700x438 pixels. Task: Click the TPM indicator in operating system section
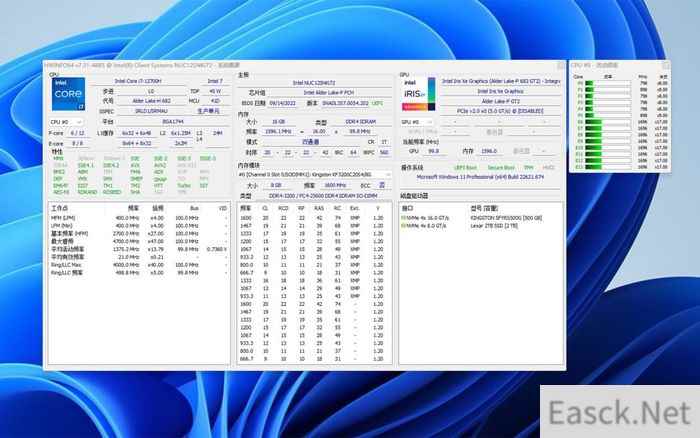(529, 167)
